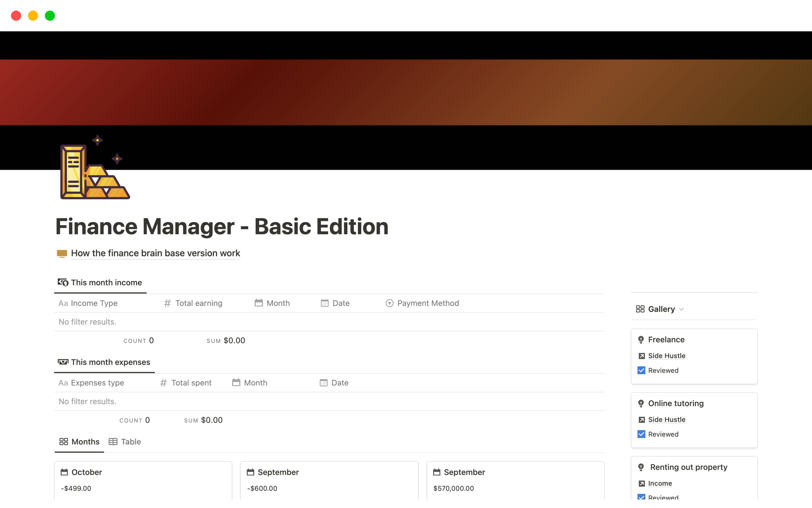Click the lightbulb icon on Online tutoring card

coord(641,403)
